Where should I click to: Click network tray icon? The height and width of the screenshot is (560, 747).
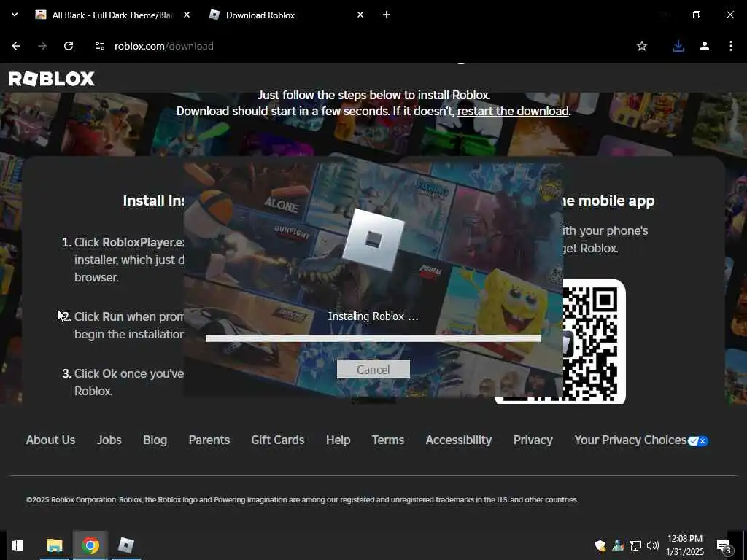[635, 545]
